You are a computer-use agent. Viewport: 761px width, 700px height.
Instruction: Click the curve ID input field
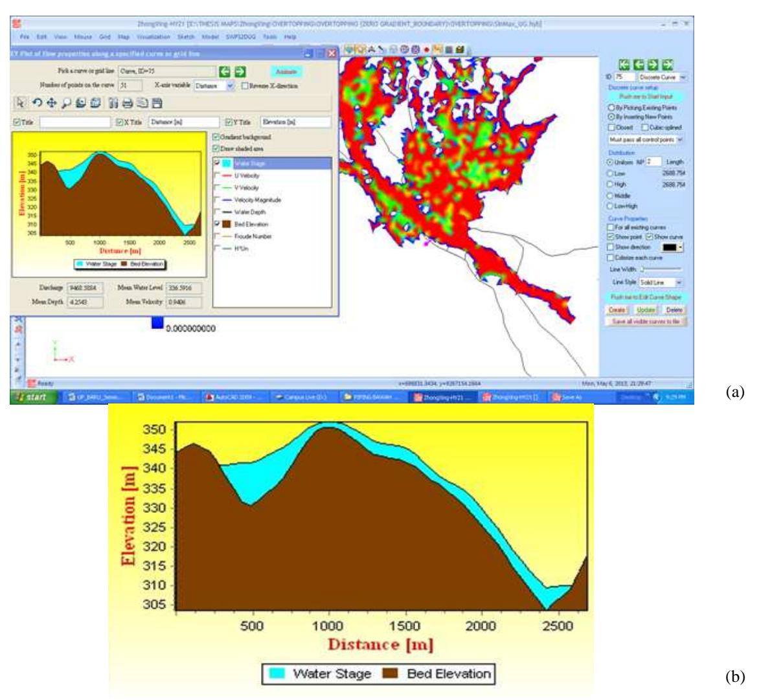pos(624,77)
